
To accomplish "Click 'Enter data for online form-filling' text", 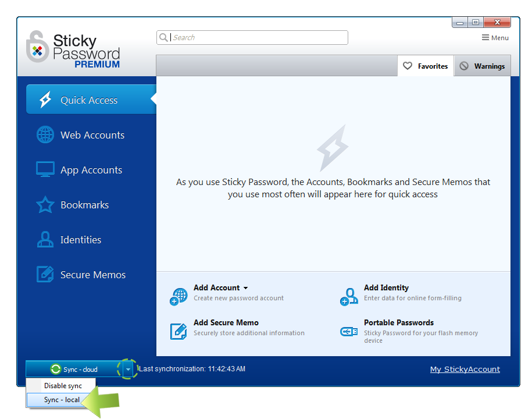I will point(413,298).
